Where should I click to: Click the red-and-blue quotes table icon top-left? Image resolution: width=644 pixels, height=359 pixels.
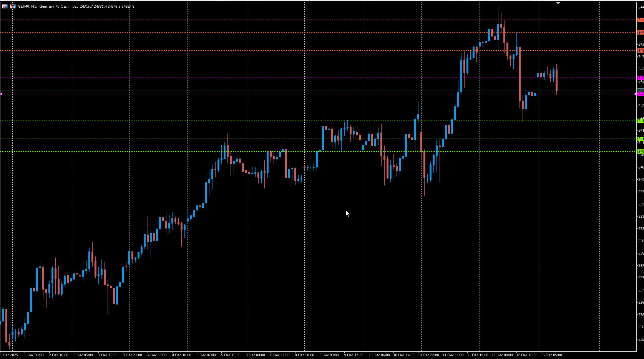point(4,6)
